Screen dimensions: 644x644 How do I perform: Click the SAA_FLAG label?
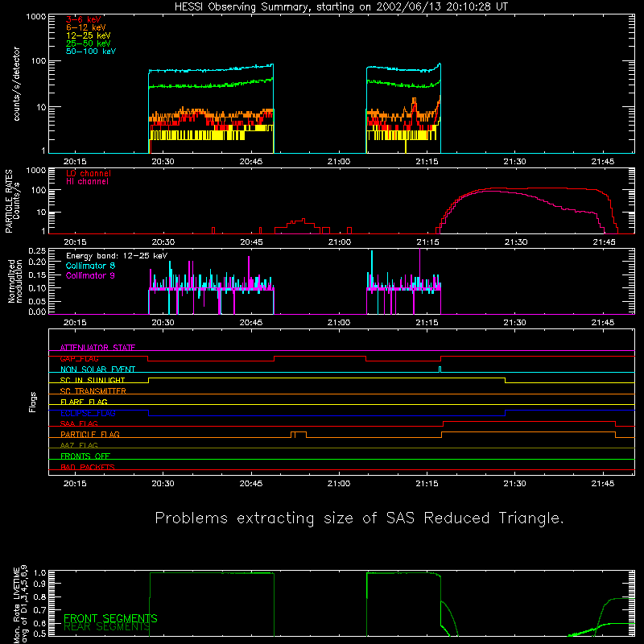coord(79,423)
